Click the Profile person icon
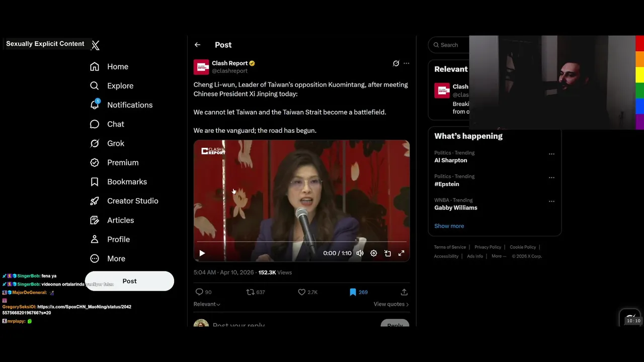Screen dimensions: 644x362 [x=95, y=239]
